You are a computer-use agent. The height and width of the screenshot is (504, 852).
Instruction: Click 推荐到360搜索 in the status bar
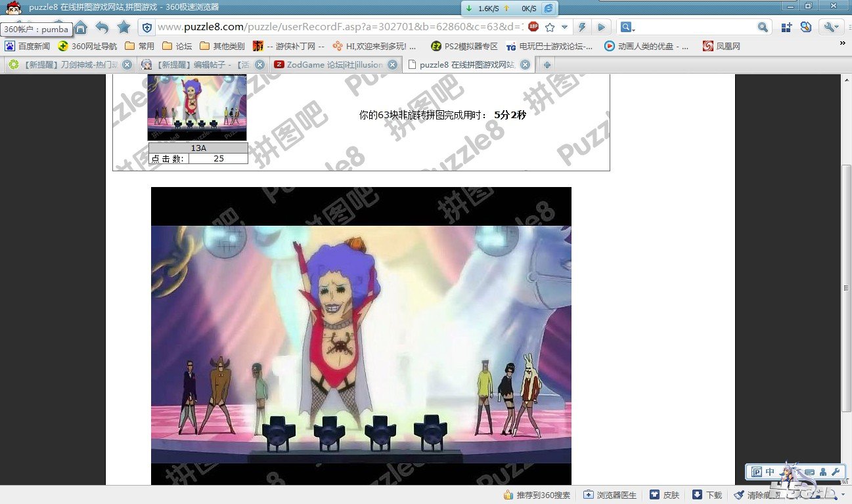coord(537,495)
